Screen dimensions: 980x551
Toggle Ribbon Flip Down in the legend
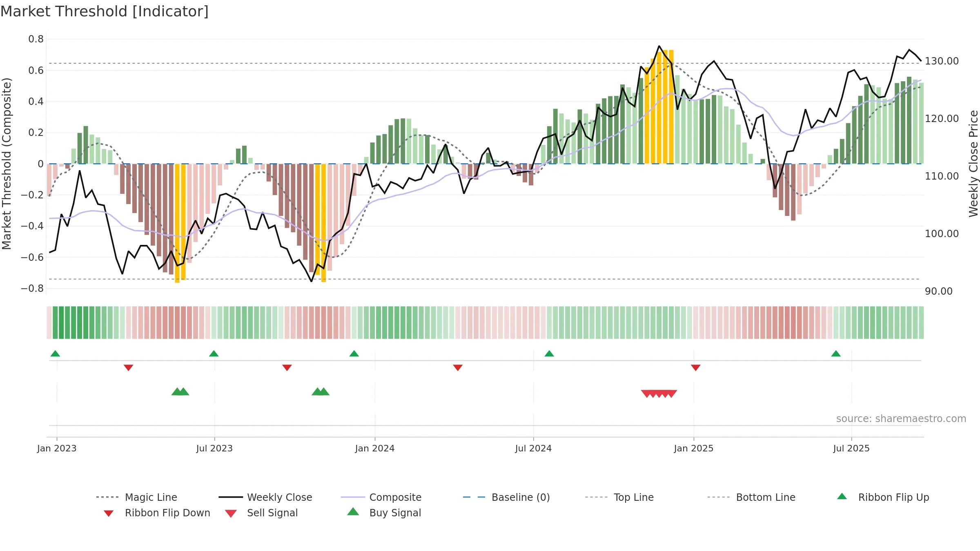point(157,513)
